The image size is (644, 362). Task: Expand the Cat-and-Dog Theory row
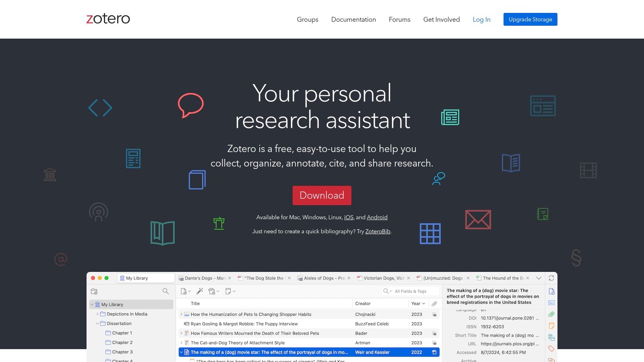pos(181,343)
